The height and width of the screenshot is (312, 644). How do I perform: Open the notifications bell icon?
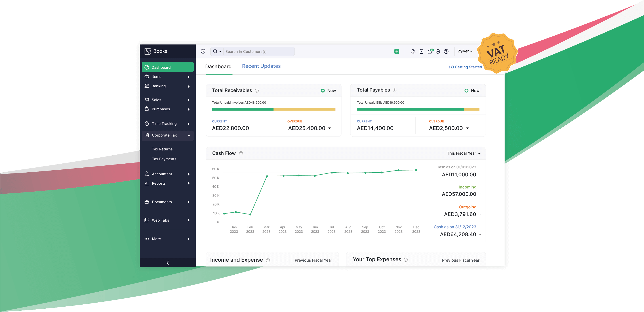(429, 51)
